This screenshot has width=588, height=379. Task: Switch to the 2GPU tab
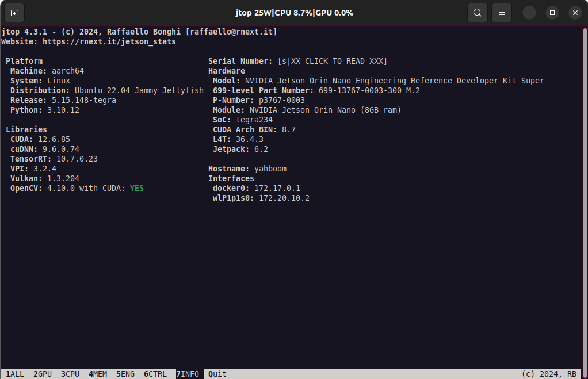coord(43,374)
